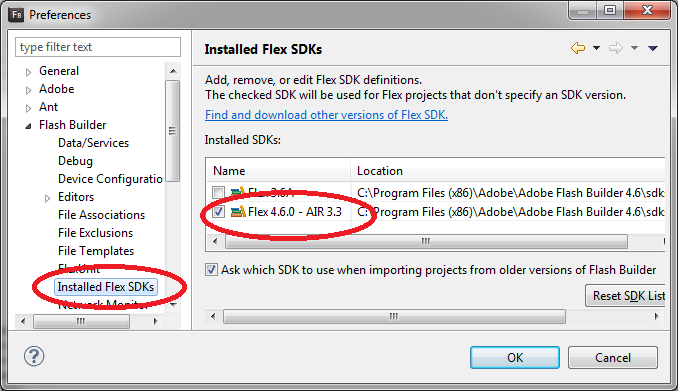Click the forward navigation arrow icon
Viewport: 681px width, 392px height.
tap(615, 48)
